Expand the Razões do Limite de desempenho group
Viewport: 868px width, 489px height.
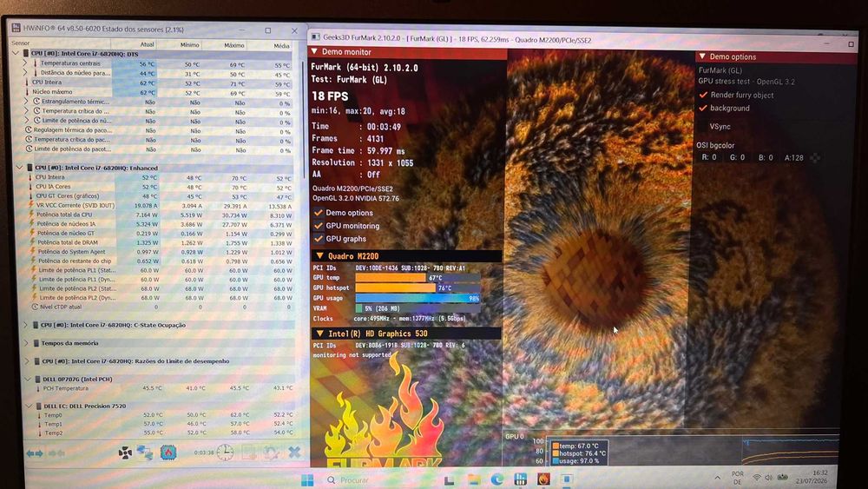(27, 361)
